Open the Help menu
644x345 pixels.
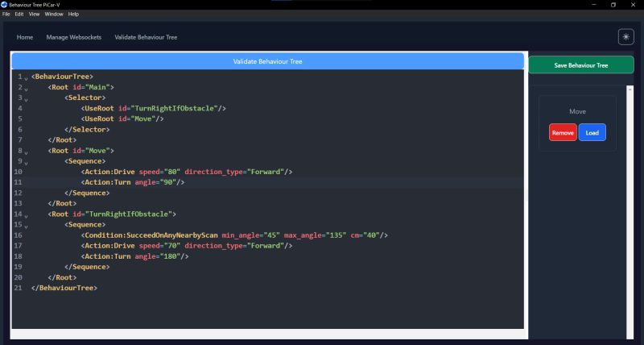(73, 14)
